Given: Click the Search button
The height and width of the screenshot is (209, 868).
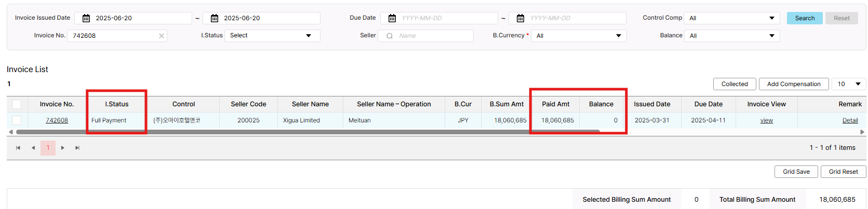Looking at the screenshot, I should 805,18.
